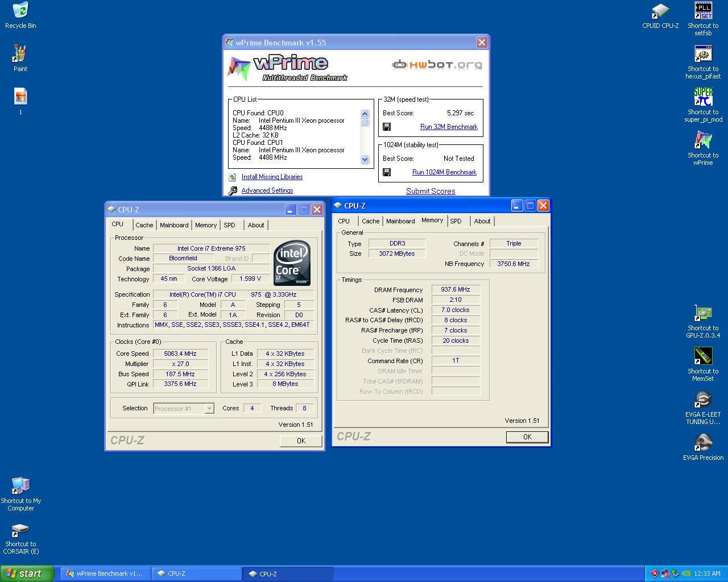Open SPD tab in right CPU-Z window
Viewport: 728px width, 582px height.
click(456, 221)
